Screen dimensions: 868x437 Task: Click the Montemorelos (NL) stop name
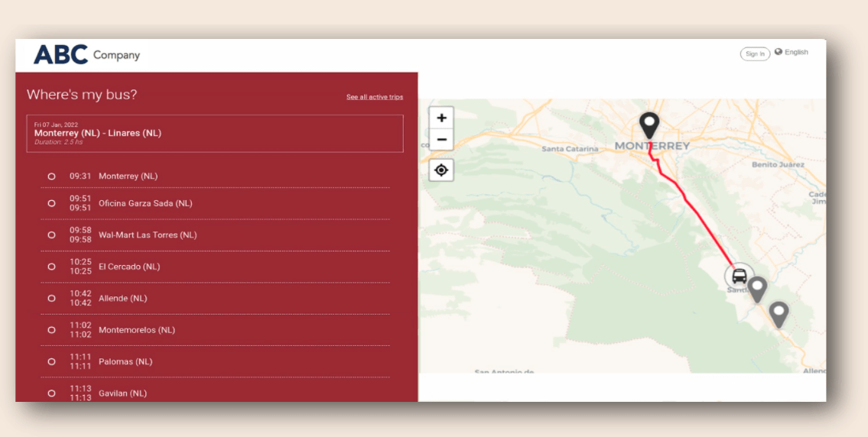137,330
